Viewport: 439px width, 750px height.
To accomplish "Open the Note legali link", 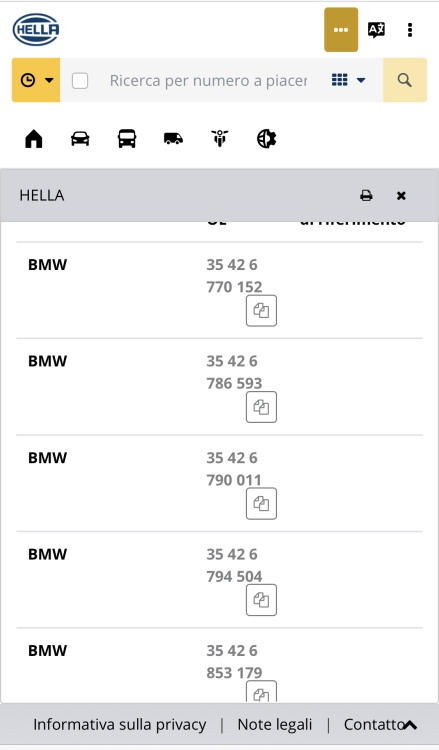I will click(274, 725).
